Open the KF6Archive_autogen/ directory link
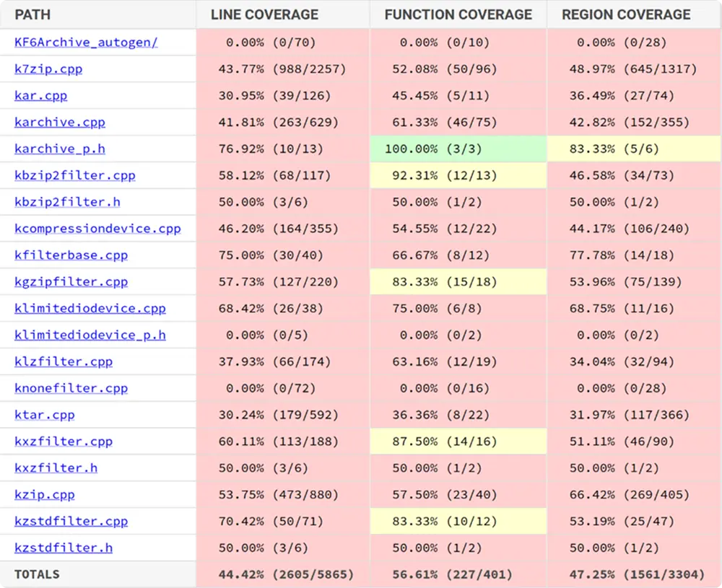Image resolution: width=722 pixels, height=588 pixels. [x=86, y=43]
